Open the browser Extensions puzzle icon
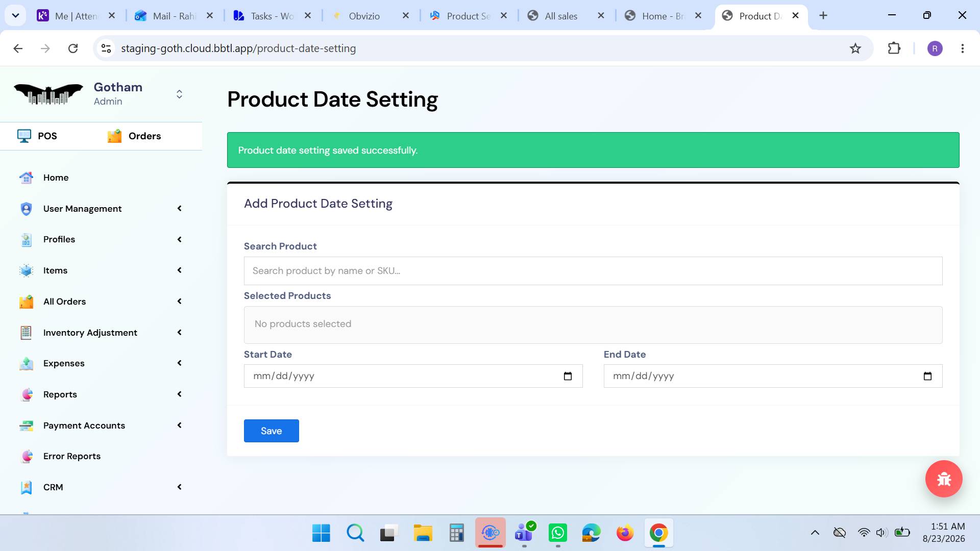Screen dimensions: 980x551 click(x=894, y=48)
